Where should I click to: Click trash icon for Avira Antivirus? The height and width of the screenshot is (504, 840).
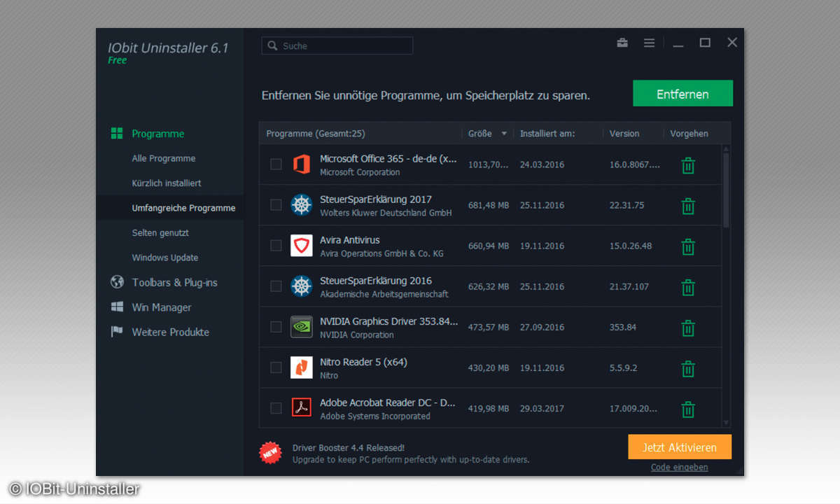pyautogui.click(x=688, y=246)
